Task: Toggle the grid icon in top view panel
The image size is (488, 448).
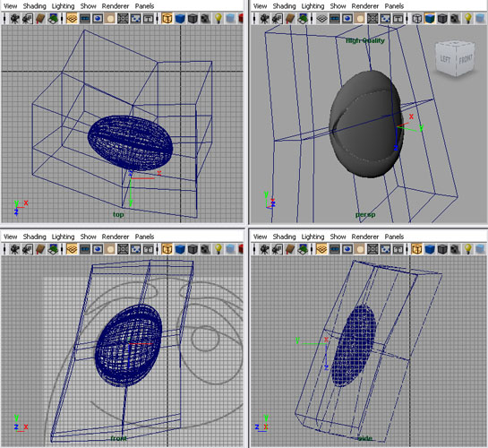Action: pyautogui.click(x=72, y=19)
